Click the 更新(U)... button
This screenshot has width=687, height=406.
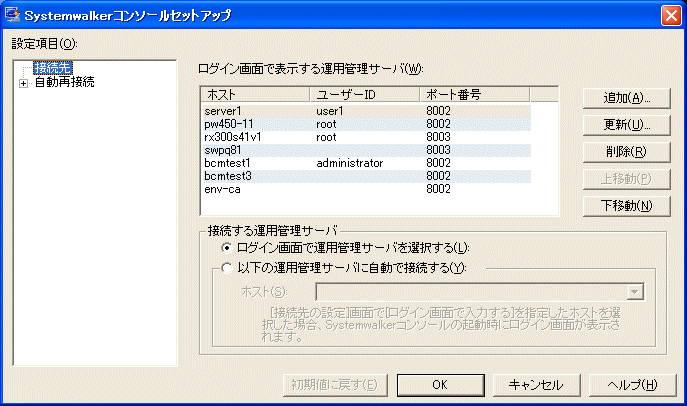pyautogui.click(x=627, y=125)
